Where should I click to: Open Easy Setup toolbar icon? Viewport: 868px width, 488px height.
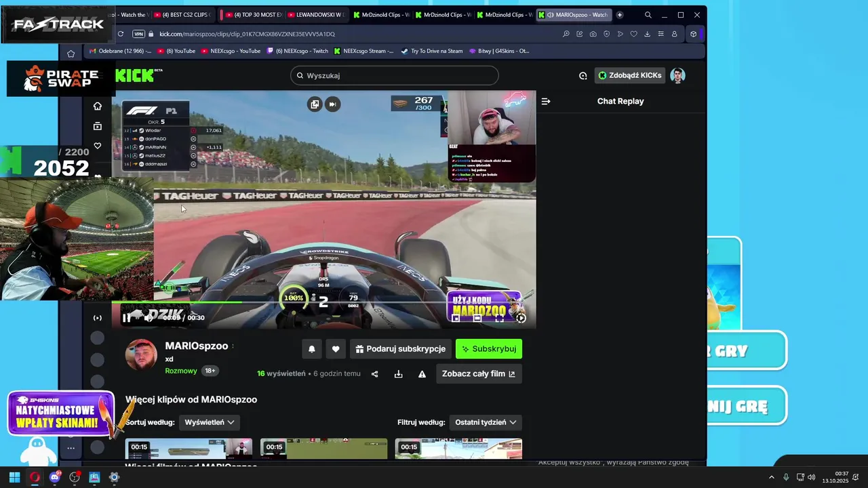click(660, 34)
